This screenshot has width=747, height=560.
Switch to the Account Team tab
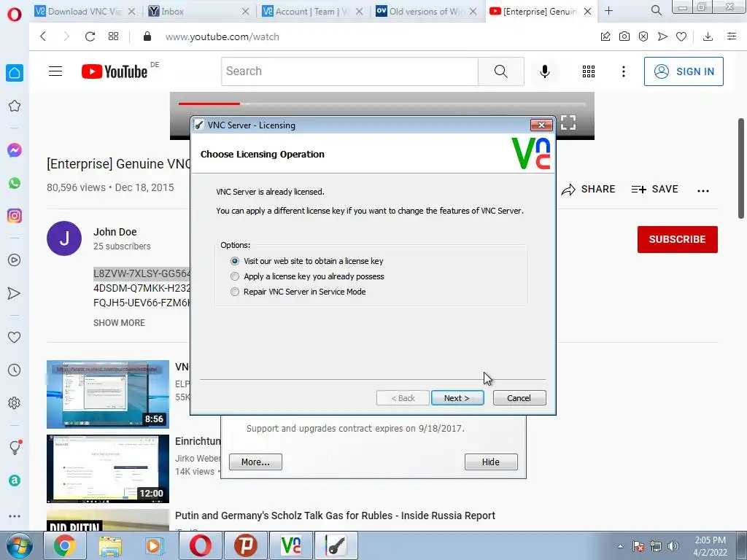pos(312,12)
